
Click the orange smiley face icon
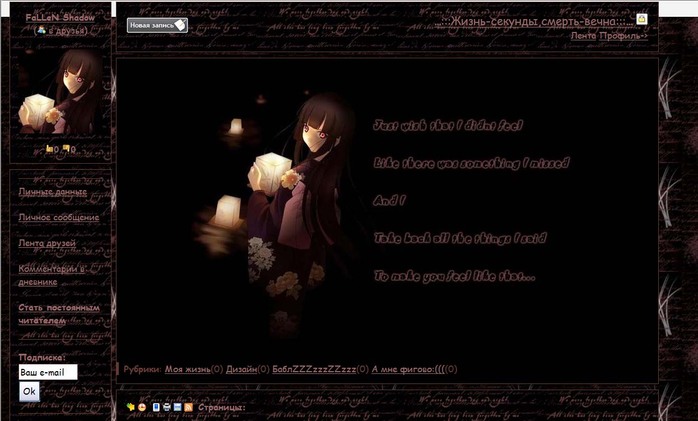coord(142,407)
